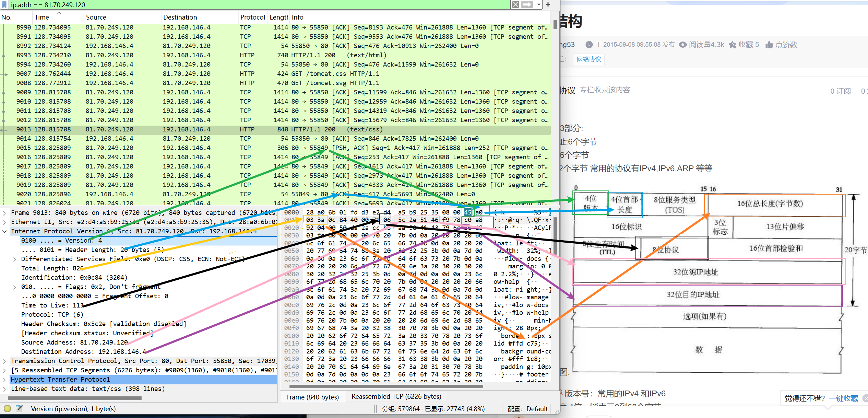868x418 pixels.
Task: Sort packets by Time column header
Action: [58, 17]
